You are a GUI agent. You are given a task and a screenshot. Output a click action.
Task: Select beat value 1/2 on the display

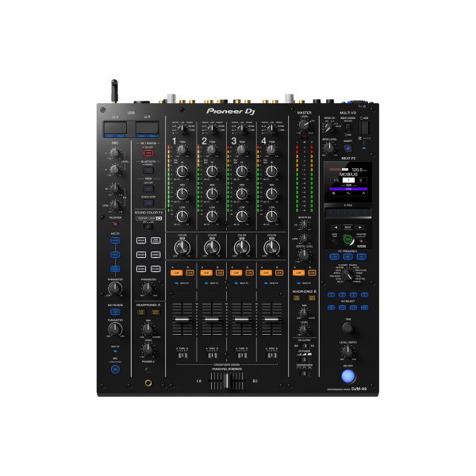coord(336,180)
